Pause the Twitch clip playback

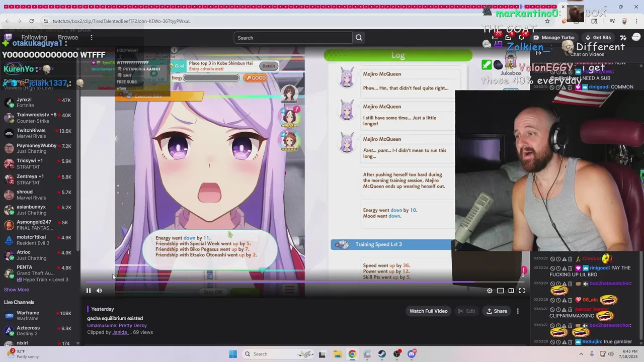88,291
